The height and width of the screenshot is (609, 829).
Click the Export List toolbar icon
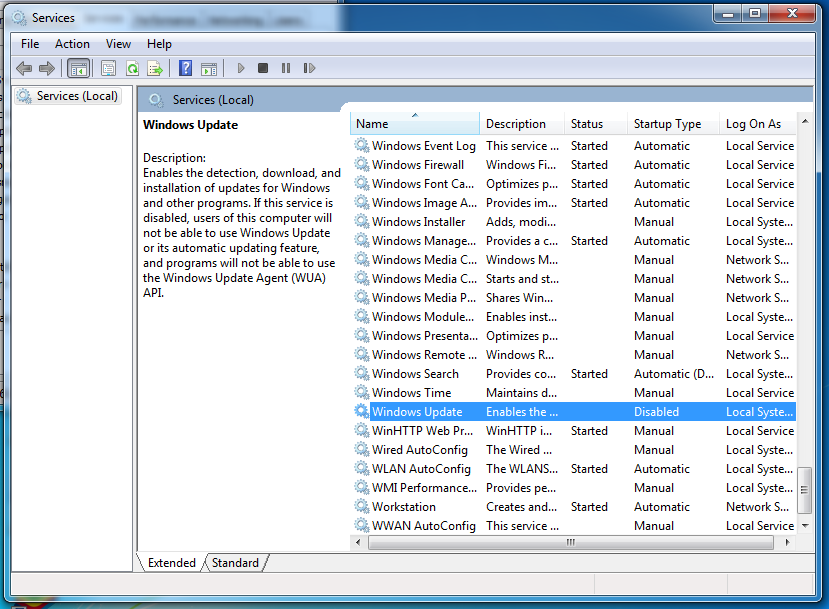click(155, 68)
